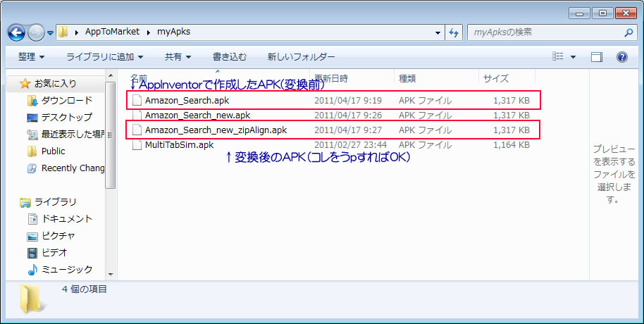Screen dimensions: 644x324
Task: Open the Public folder in sidebar
Action: point(53,151)
